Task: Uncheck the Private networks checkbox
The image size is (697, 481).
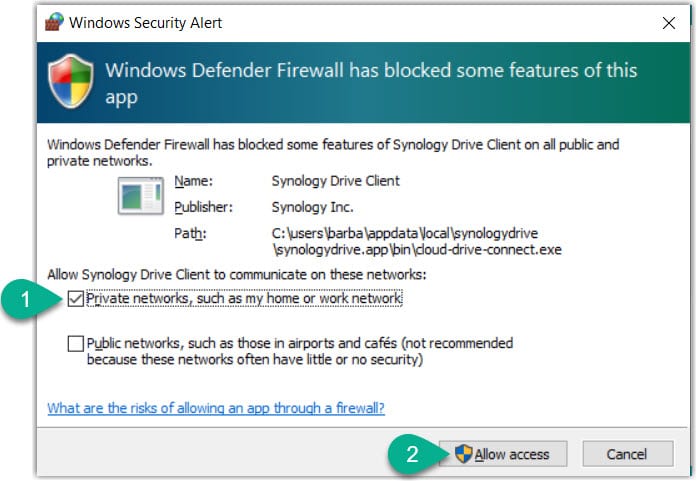Action: pos(76,298)
